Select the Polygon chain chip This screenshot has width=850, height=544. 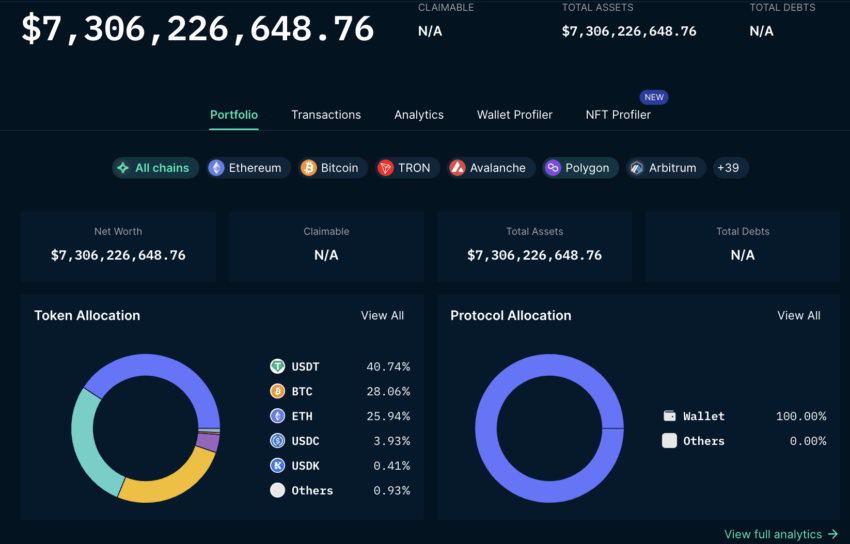coord(577,168)
